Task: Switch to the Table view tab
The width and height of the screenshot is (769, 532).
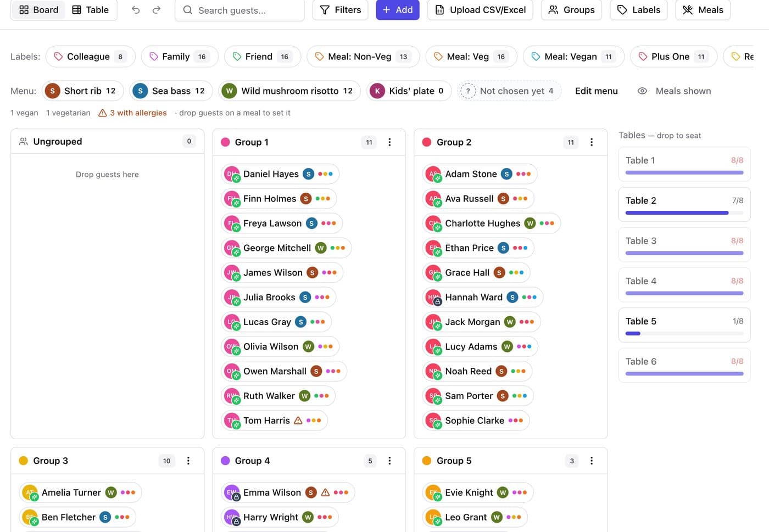Action: 91,10
